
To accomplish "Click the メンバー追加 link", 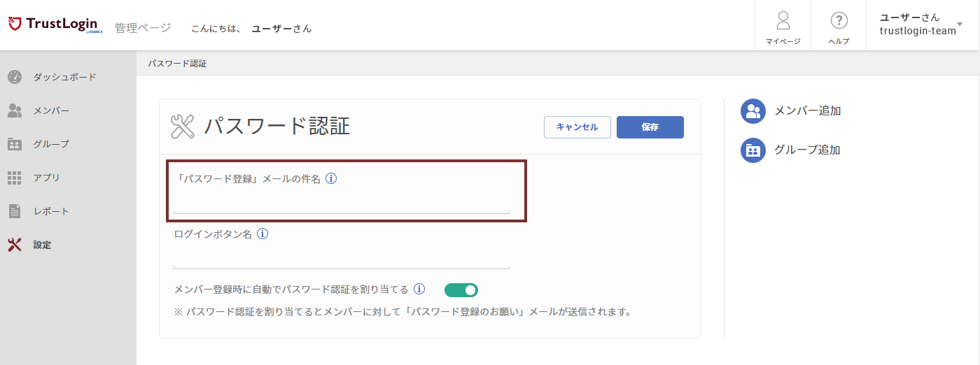I will [x=807, y=110].
